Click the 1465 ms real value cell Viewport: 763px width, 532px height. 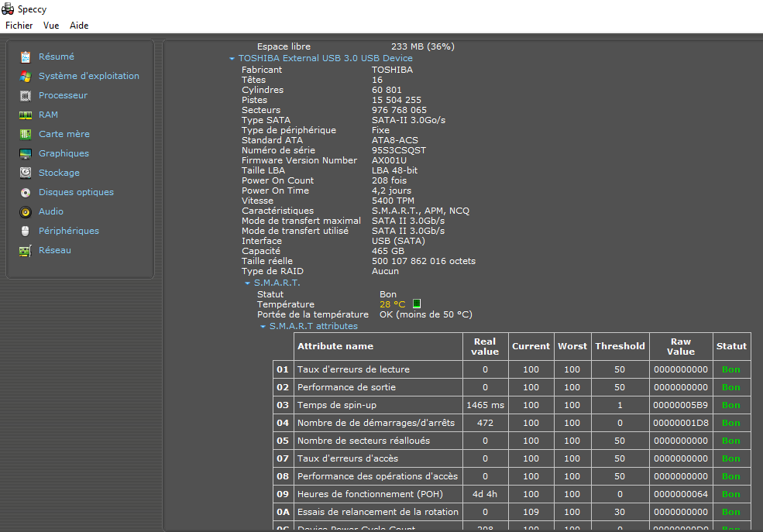click(485, 405)
